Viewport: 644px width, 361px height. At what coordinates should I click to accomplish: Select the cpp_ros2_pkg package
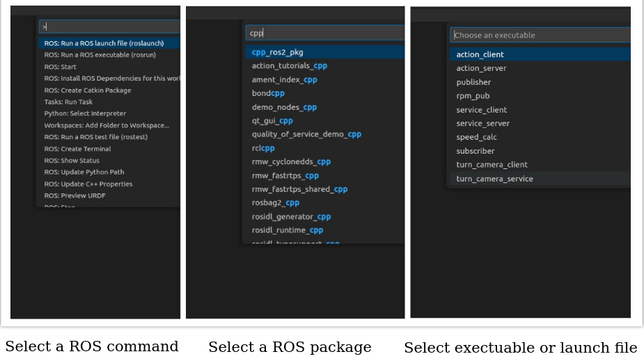[x=278, y=52]
